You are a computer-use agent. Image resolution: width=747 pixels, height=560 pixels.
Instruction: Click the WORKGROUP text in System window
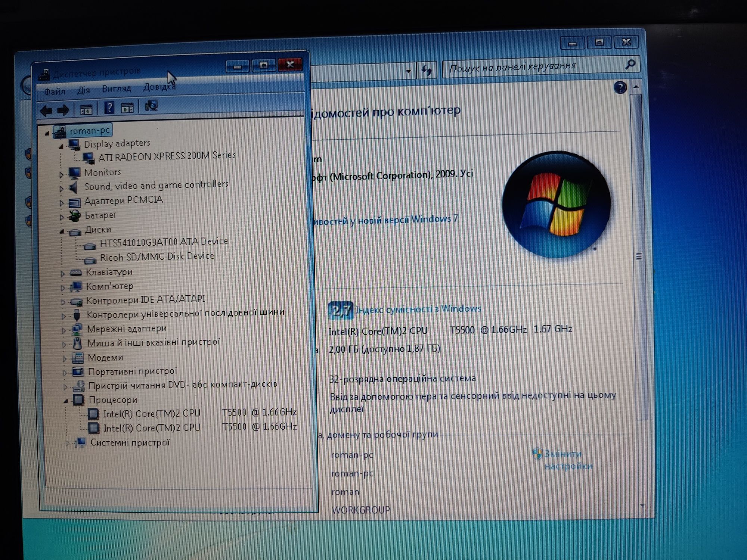pyautogui.click(x=360, y=510)
